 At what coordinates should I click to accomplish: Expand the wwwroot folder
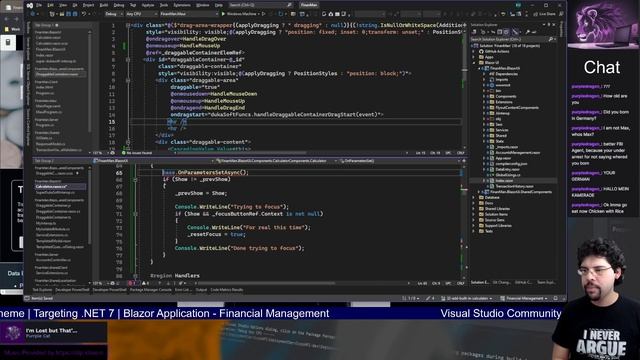click(484, 85)
